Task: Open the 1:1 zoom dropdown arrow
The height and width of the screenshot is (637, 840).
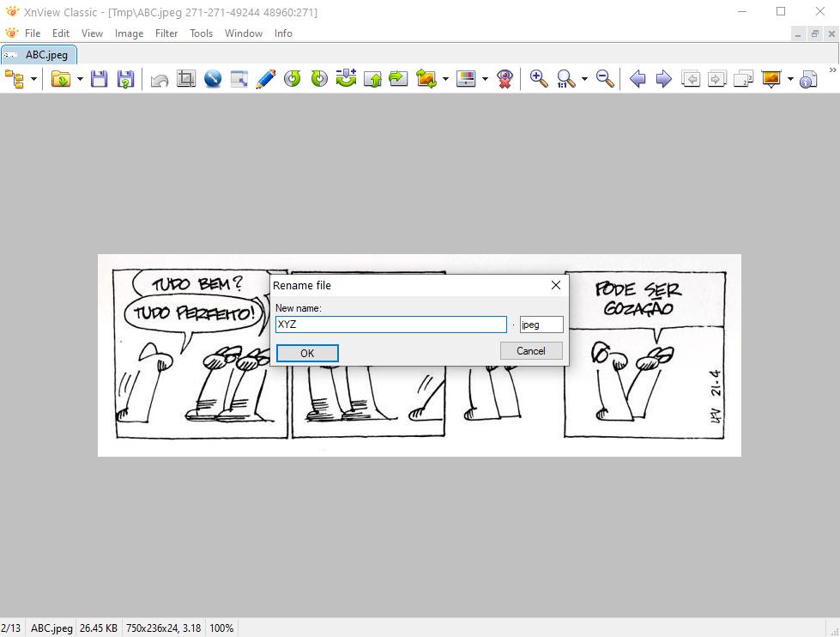Action: pos(584,79)
